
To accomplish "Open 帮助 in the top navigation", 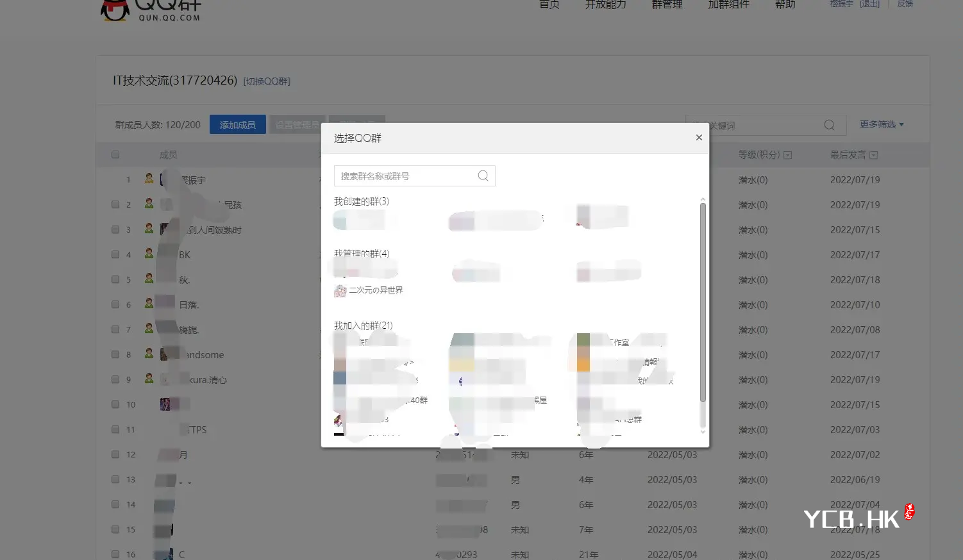I will click(785, 4).
